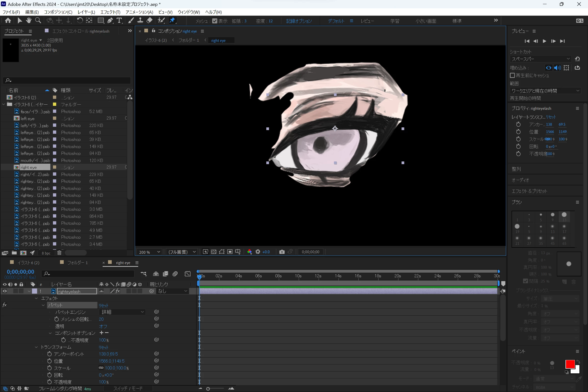Switch to the フォルダー 1 timeline tab
Screen dimensions: 588x392
(77, 262)
